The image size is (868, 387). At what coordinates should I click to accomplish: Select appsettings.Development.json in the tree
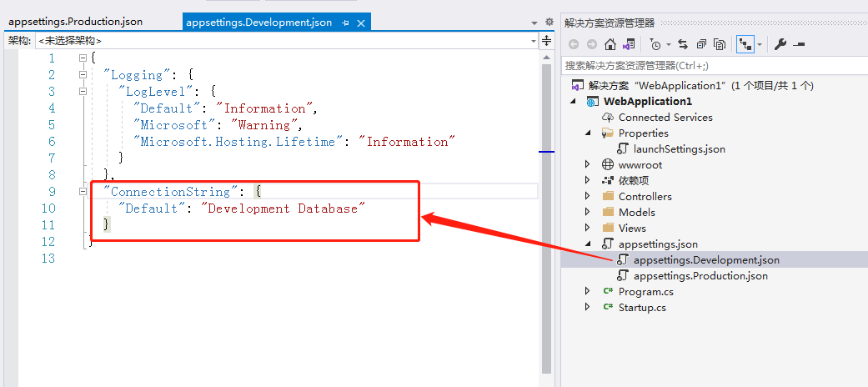(706, 259)
